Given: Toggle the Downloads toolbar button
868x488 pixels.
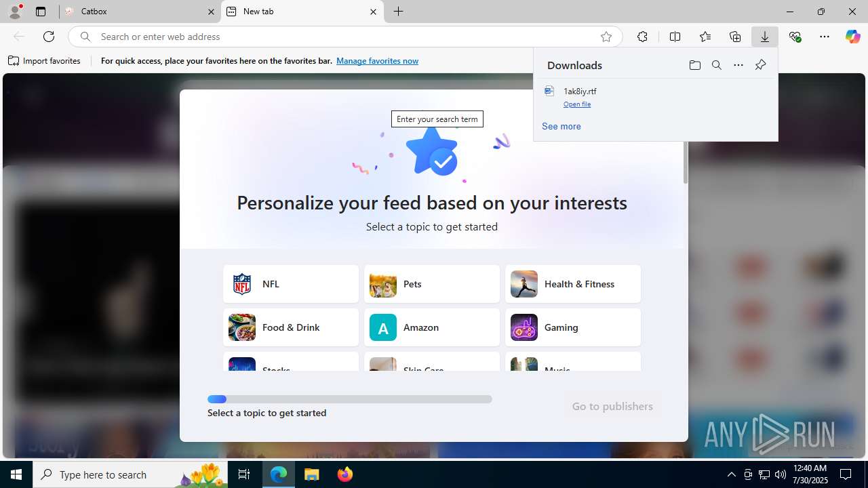Looking at the screenshot, I should pyautogui.click(x=765, y=37).
